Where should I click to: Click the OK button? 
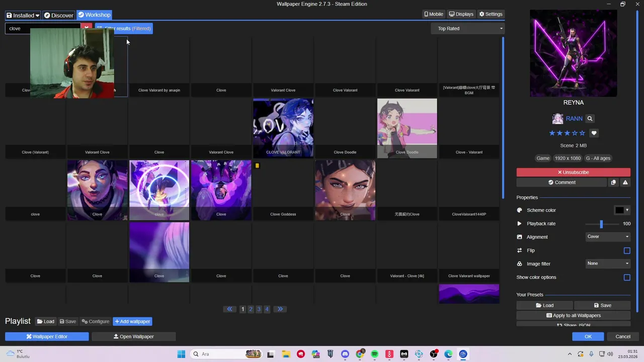588,337
